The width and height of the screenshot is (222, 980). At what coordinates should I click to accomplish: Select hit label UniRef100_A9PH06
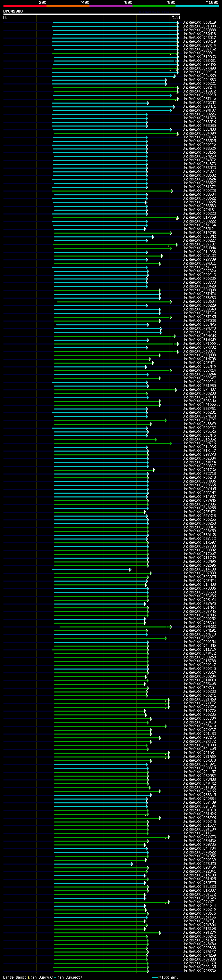(x=199, y=64)
